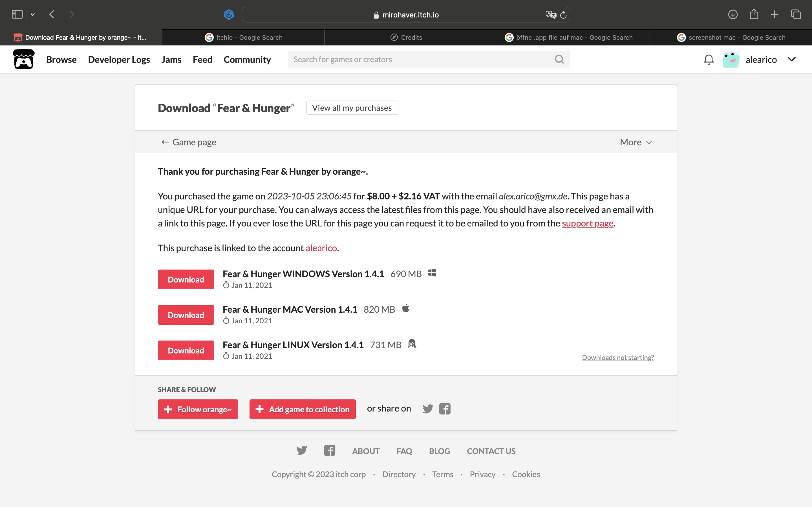Click Follow orange~ button
Viewport: 812px width, 507px height.
[x=198, y=409]
